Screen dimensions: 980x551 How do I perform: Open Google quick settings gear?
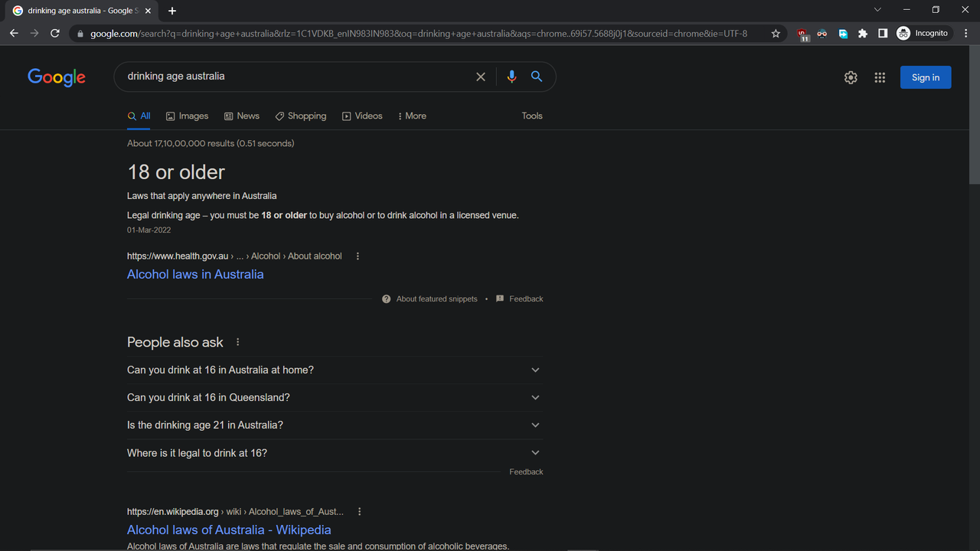click(x=851, y=77)
